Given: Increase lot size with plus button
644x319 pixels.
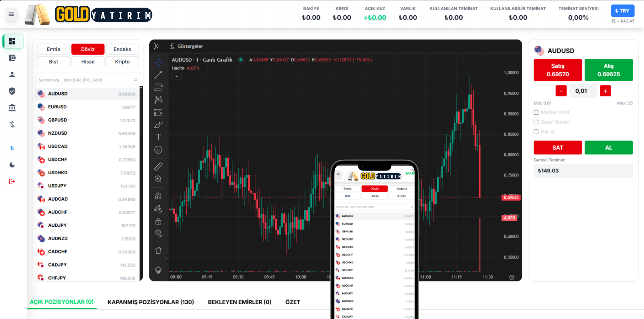Looking at the screenshot, I should click(605, 91).
